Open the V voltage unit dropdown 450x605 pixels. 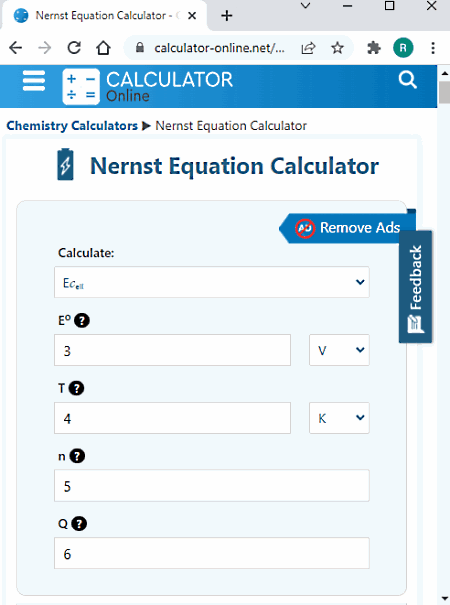339,350
